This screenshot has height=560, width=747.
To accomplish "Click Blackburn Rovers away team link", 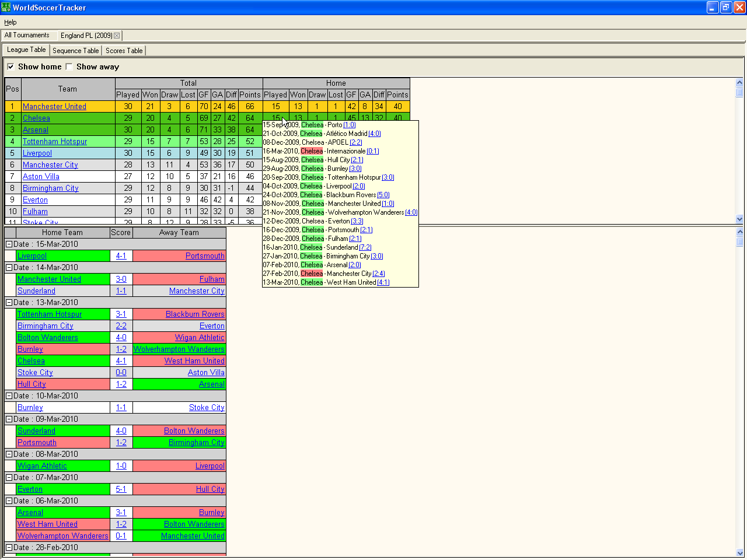I will point(195,314).
